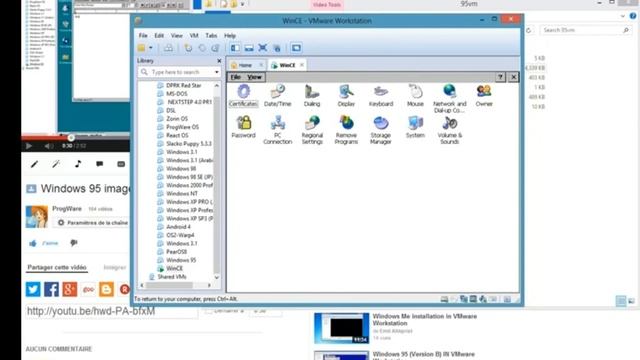Close the WinCE tab
The height and width of the screenshot is (360, 640).
302,65
